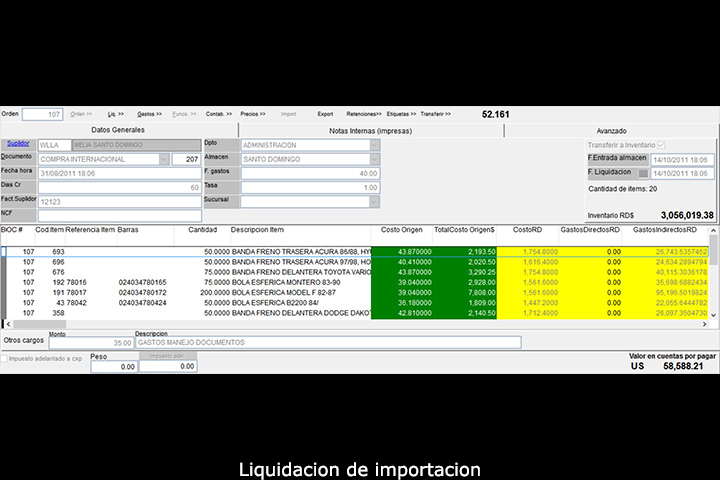
Task: Select Precios >> in the toolbar
Action: (x=253, y=114)
